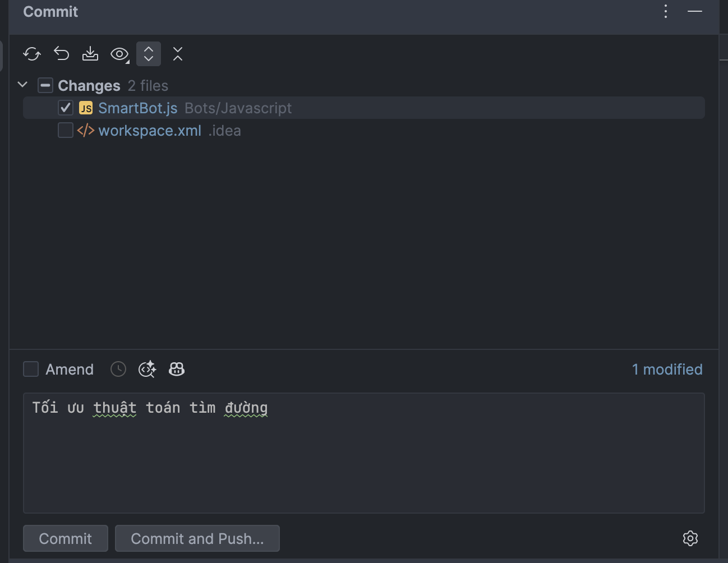
Task: Check the workspace.xml file checkbox
Action: [x=66, y=130]
